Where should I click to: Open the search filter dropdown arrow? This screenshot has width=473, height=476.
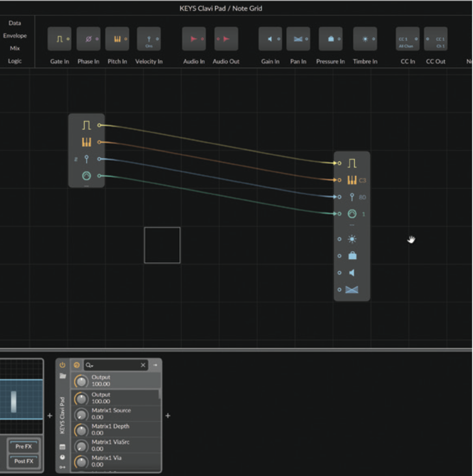point(92,365)
